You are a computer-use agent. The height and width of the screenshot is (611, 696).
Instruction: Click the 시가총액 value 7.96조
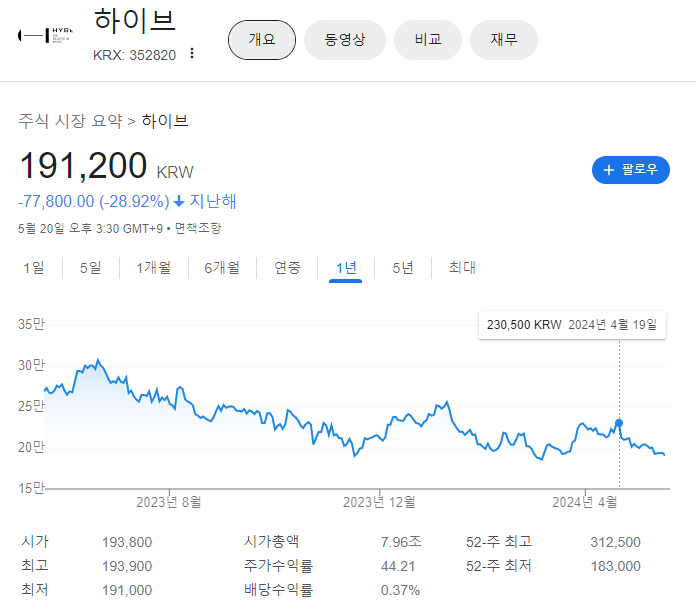(x=401, y=542)
